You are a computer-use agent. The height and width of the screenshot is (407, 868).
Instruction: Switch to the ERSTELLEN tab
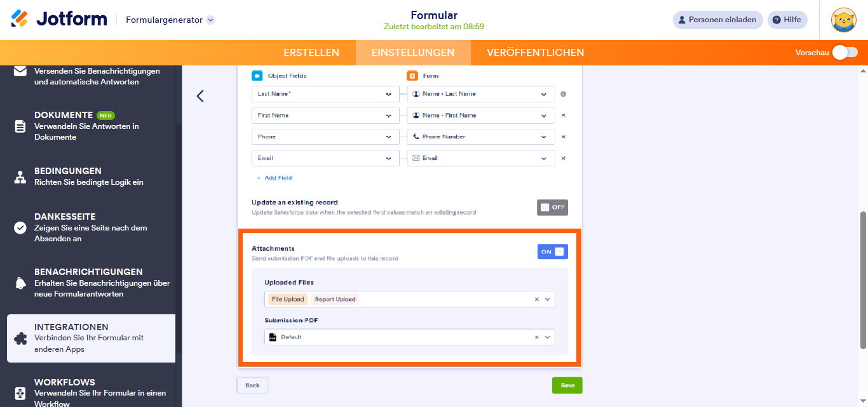[x=311, y=53]
